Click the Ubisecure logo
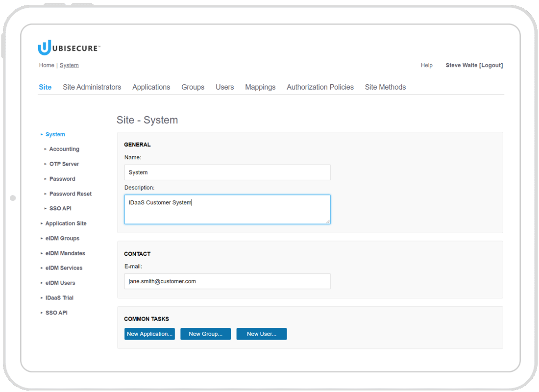The height and width of the screenshot is (392, 539). pos(69,48)
